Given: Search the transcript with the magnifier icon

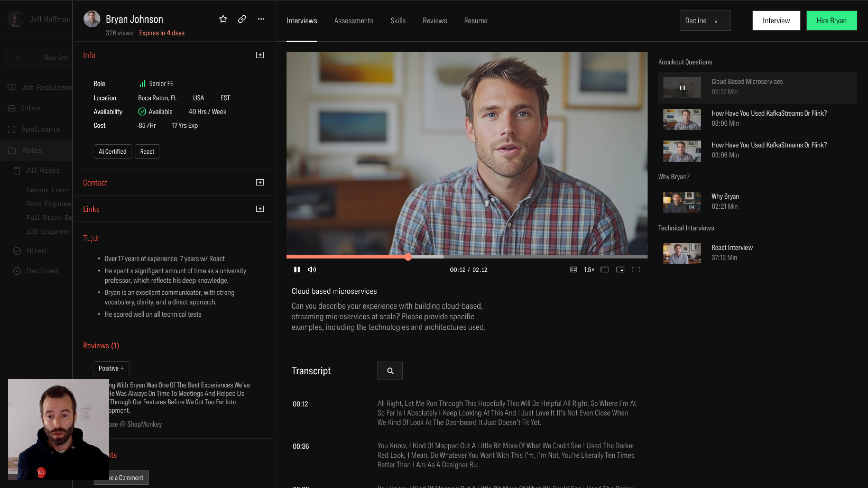Looking at the screenshot, I should (x=390, y=371).
